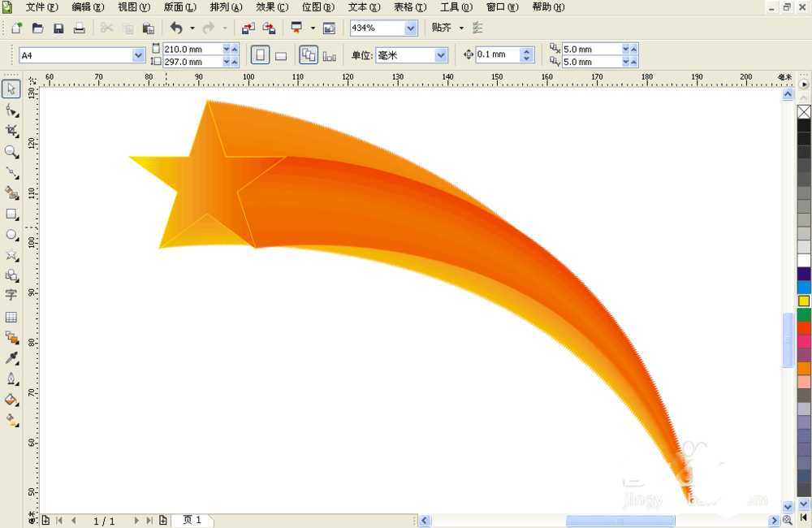This screenshot has width=812, height=528.
Task: Open the 效果 (Effects) menu
Action: [271, 7]
